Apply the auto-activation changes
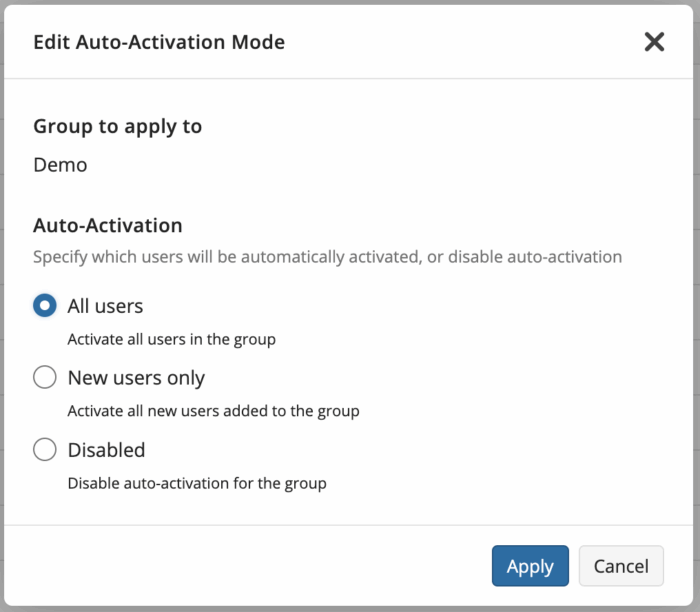This screenshot has height=612, width=700. (530, 566)
